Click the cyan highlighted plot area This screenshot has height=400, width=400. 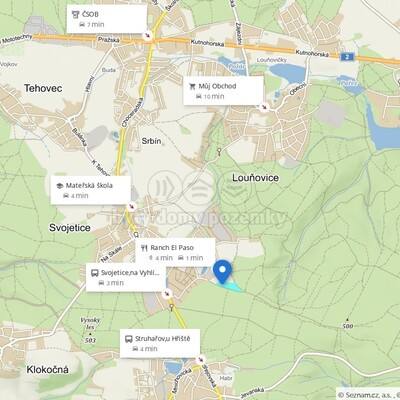[x=230, y=286]
